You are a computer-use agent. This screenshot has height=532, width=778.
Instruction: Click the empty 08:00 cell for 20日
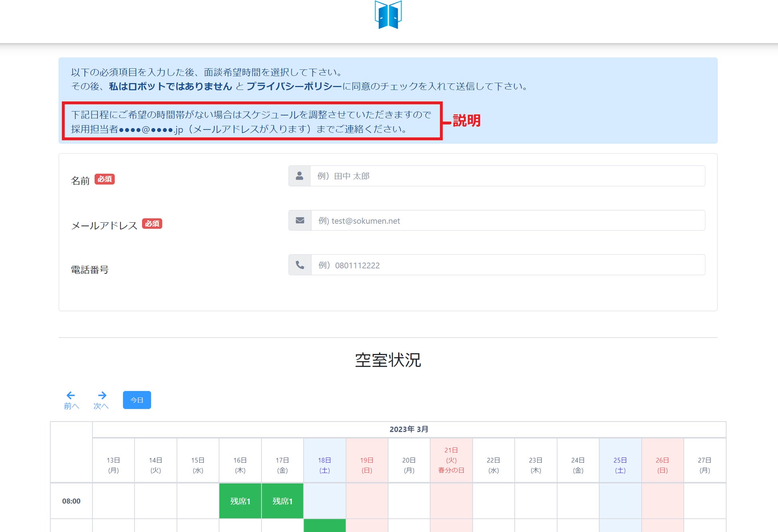pos(409,501)
